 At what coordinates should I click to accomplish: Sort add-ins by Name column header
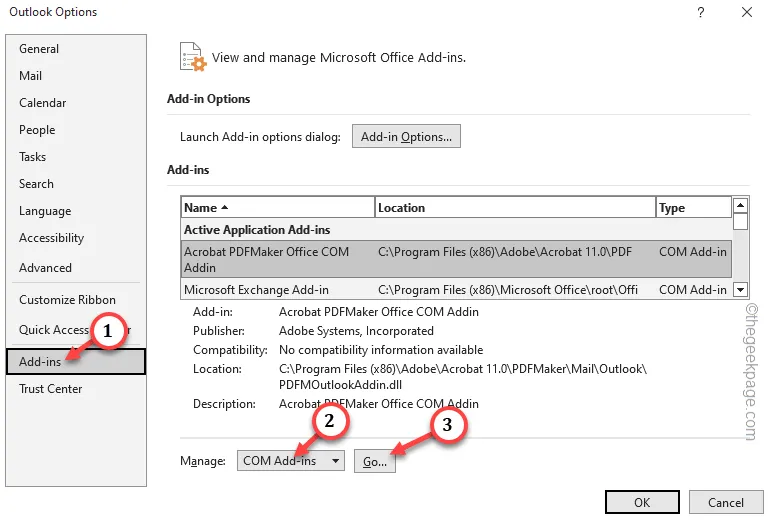[277, 207]
